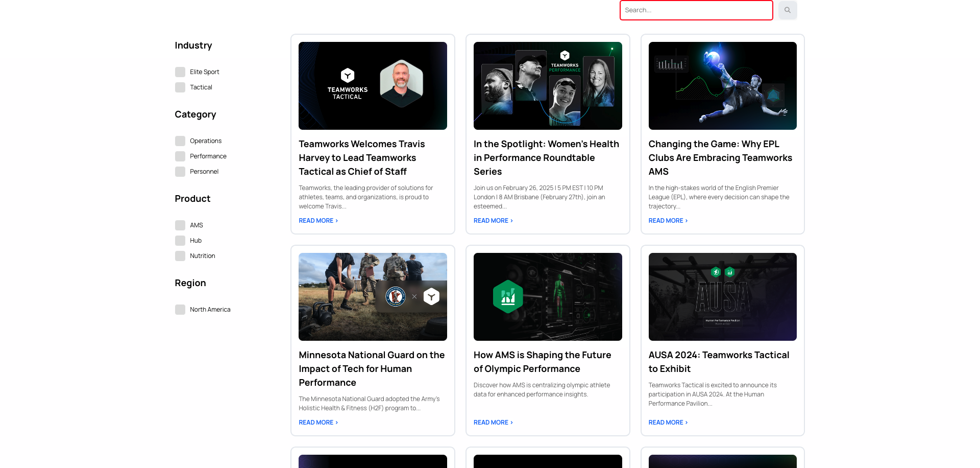Enable the Elite Sport industry filter

pos(180,72)
